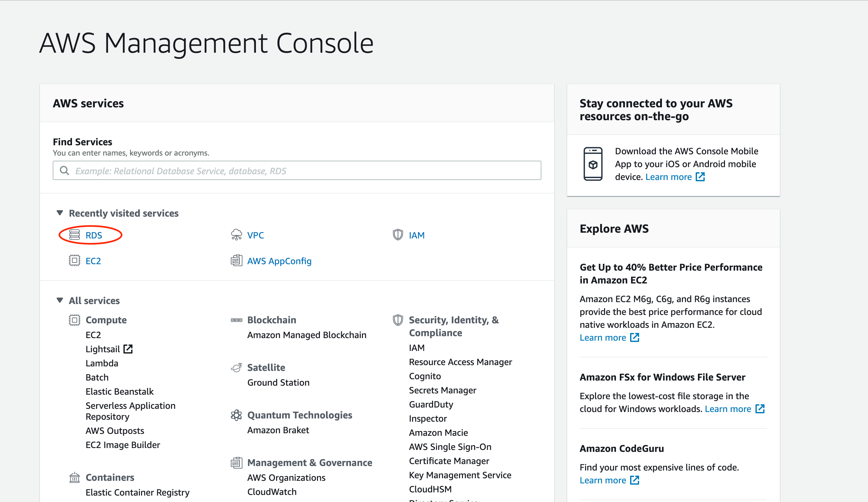Open AWS Single Sign-On
The image size is (868, 502).
450,447
